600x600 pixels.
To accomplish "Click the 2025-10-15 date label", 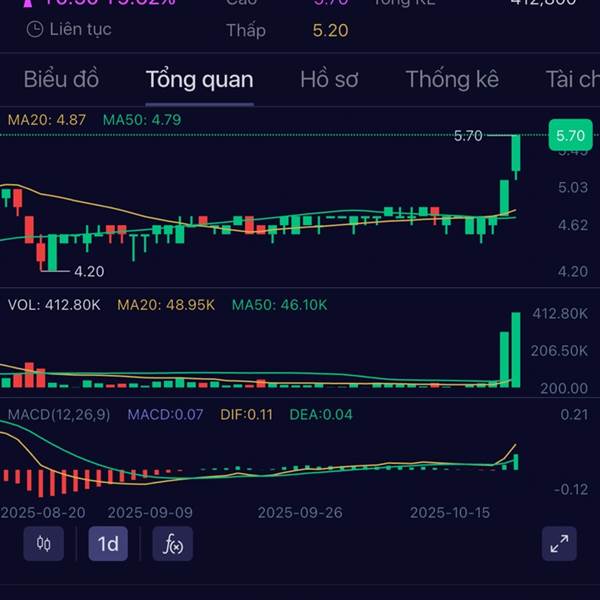I will [x=450, y=513].
